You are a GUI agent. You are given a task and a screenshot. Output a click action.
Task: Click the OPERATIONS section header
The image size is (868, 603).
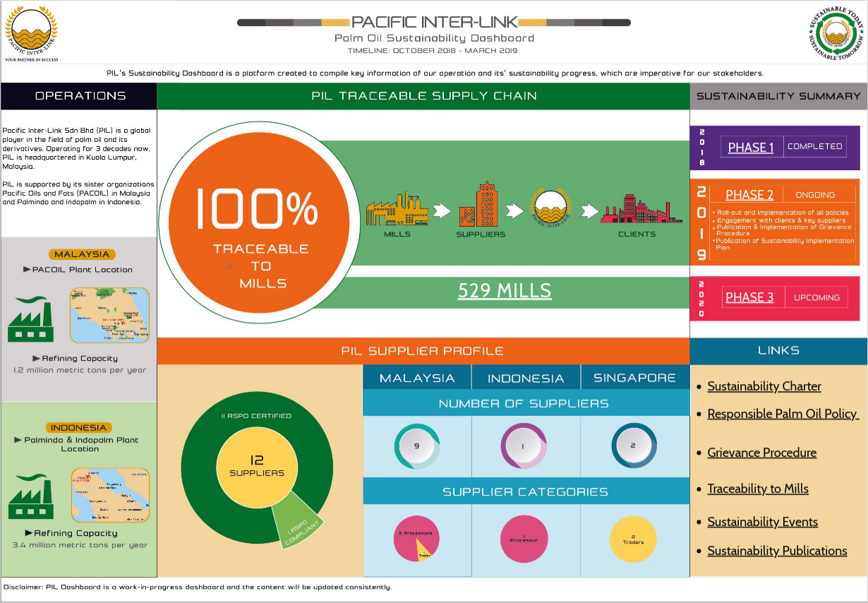(x=80, y=96)
